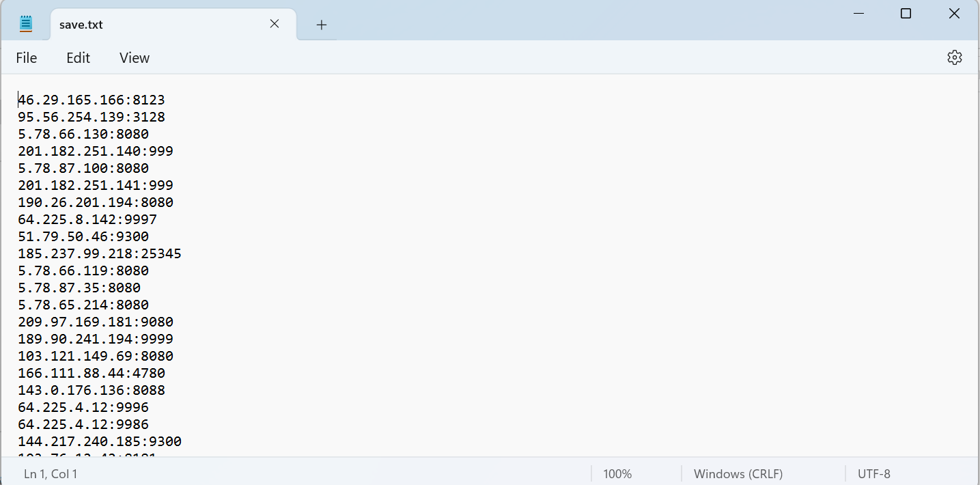Screen dimensions: 980x485
Task: Open the Settings gear in Notepad
Action: [954, 57]
